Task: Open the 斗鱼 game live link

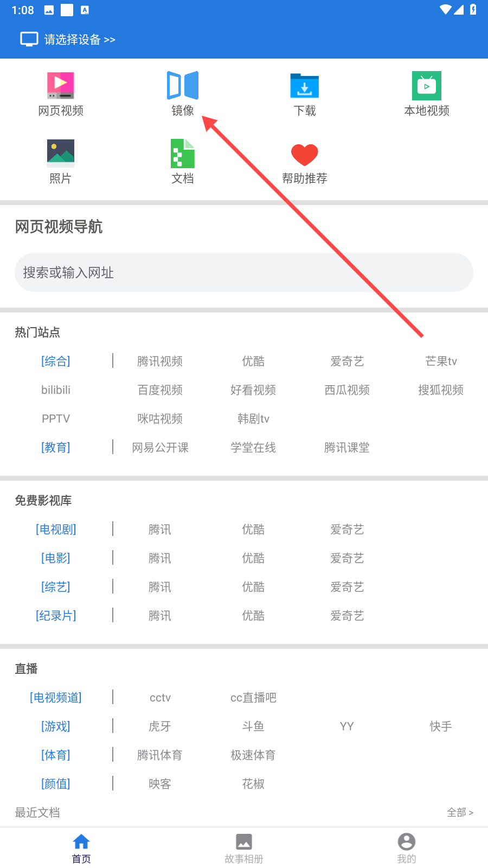Action: [253, 726]
